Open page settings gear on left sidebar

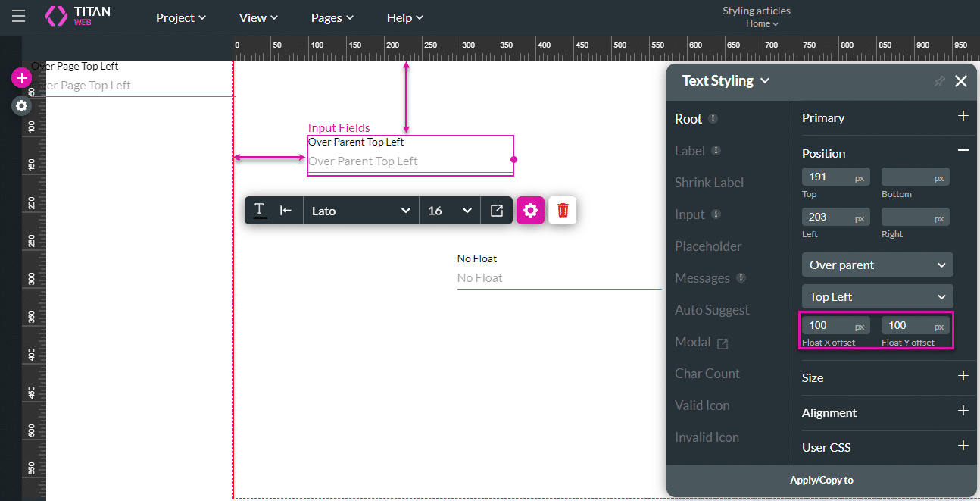(21, 106)
